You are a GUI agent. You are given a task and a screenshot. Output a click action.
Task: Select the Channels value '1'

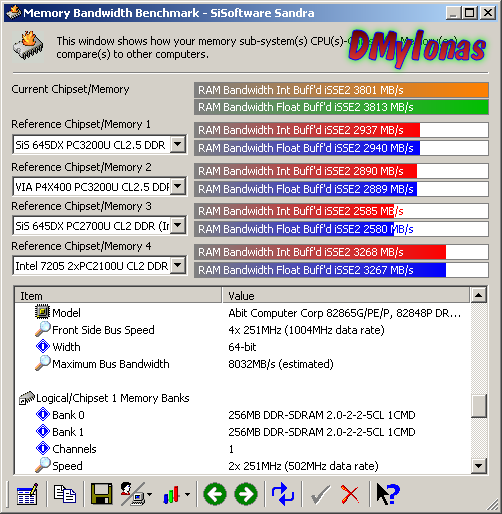point(231,449)
